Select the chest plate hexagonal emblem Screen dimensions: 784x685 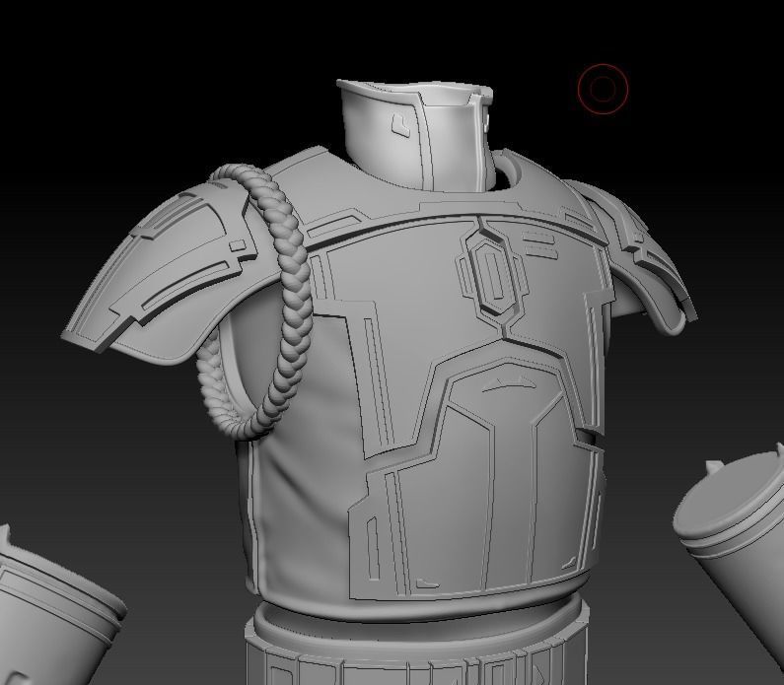(492, 276)
